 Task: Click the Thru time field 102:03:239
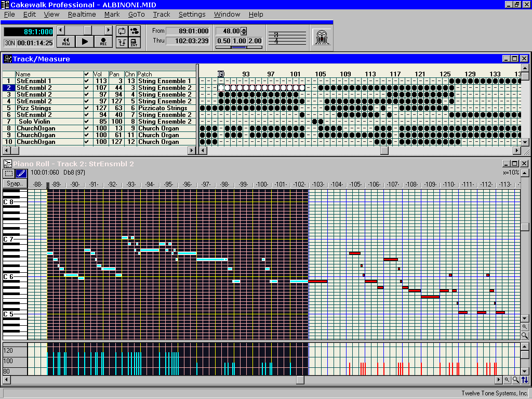tap(189, 41)
